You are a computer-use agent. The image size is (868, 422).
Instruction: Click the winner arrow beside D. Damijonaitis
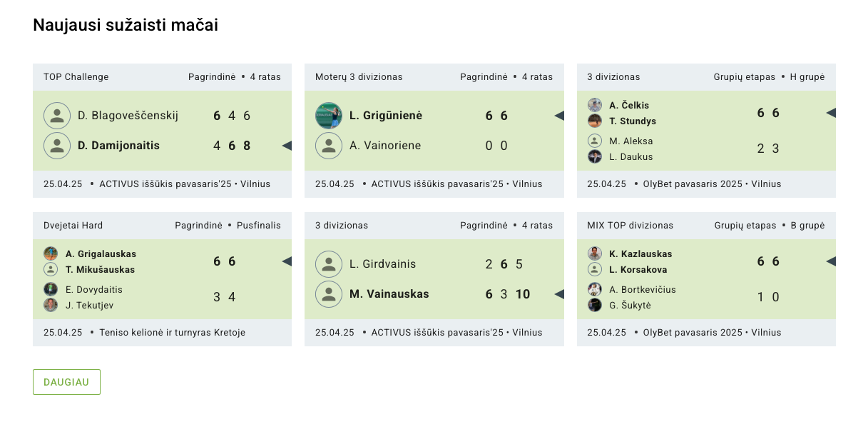click(287, 146)
